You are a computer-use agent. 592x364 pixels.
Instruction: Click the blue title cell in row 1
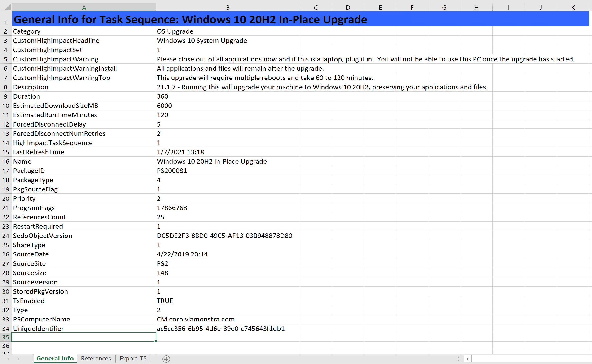point(190,19)
